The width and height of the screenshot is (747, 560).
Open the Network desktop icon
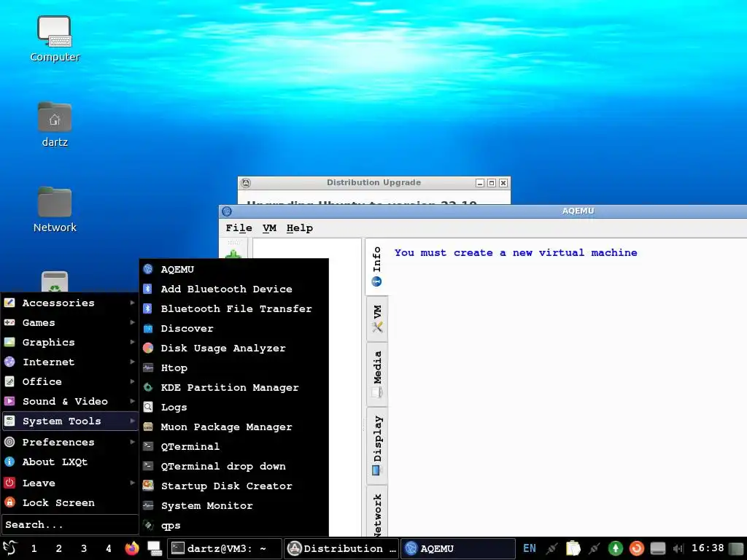[55, 210]
